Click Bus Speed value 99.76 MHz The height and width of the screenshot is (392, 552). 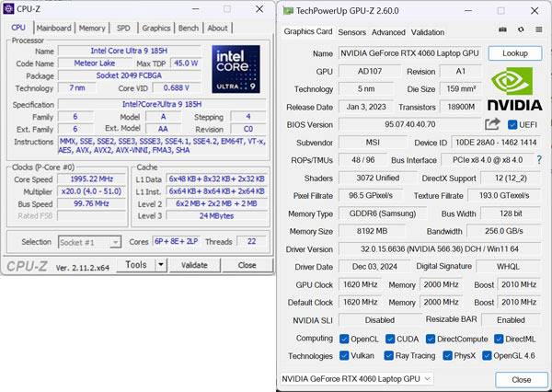pos(91,203)
